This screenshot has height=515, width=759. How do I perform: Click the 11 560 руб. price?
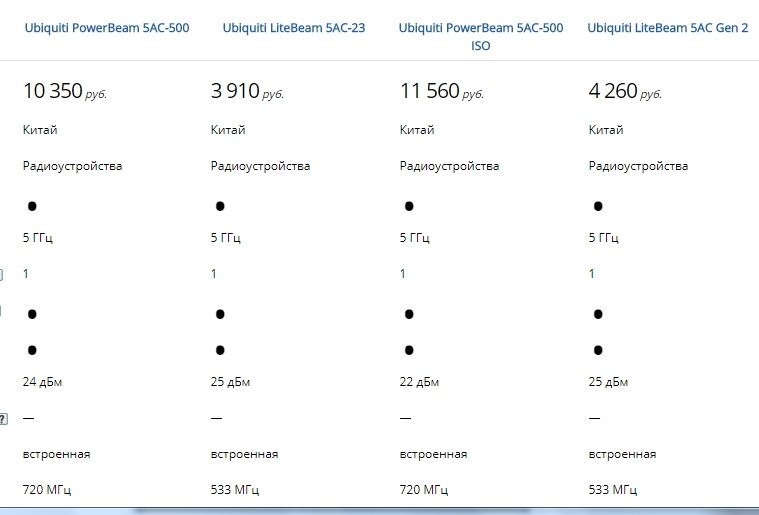(x=442, y=91)
